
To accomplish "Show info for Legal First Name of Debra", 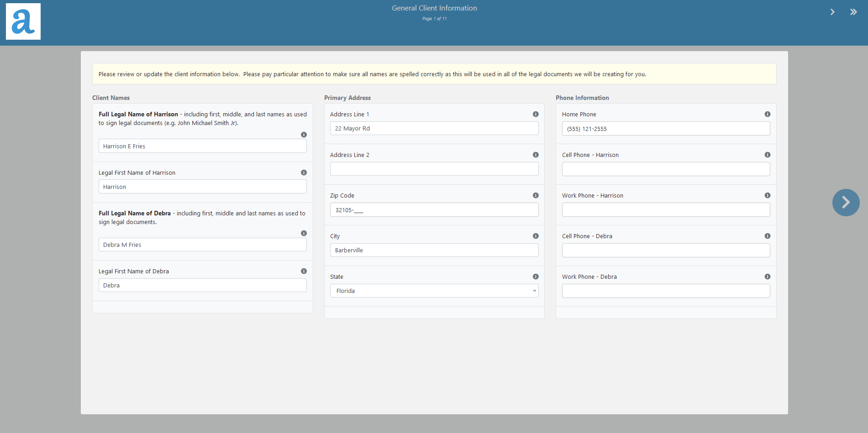I will (x=304, y=271).
